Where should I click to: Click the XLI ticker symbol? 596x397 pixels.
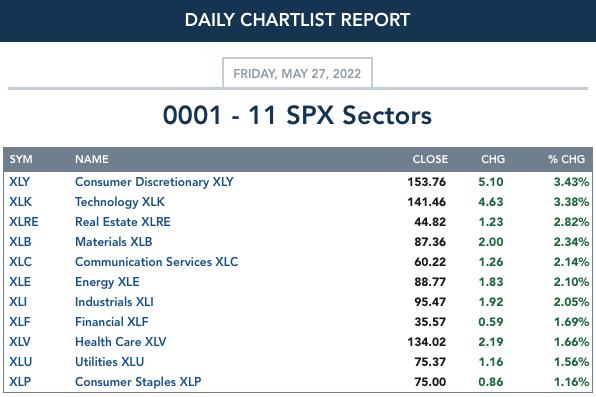(18, 302)
